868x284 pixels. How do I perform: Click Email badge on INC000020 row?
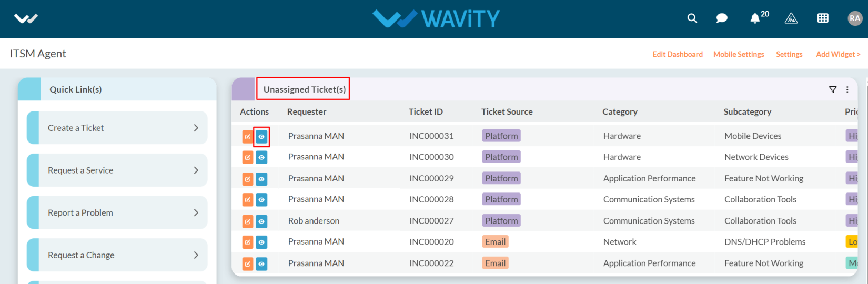495,242
